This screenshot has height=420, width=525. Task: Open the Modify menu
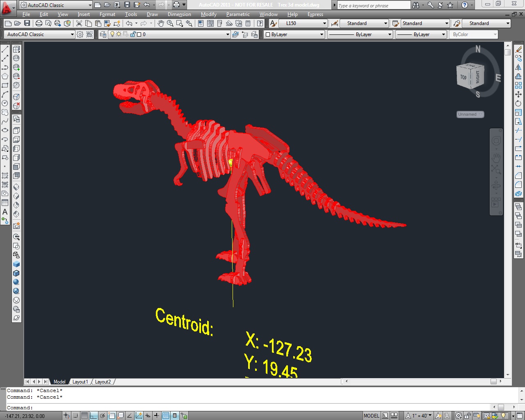(x=209, y=14)
